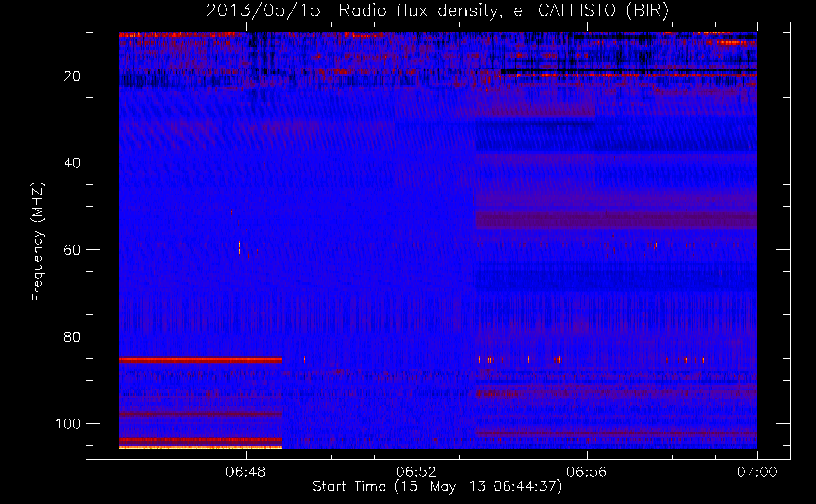816x504 pixels.
Task: Click the 07:00 time tick label
Action: coord(757,472)
